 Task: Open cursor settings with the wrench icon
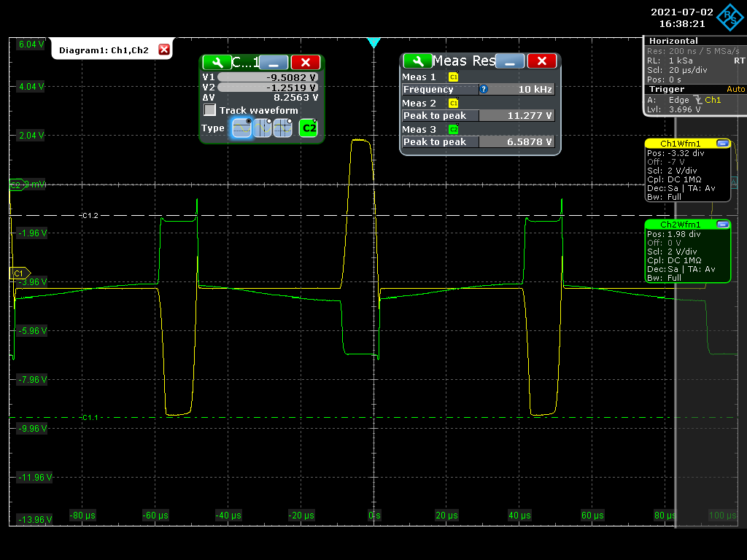(x=217, y=63)
